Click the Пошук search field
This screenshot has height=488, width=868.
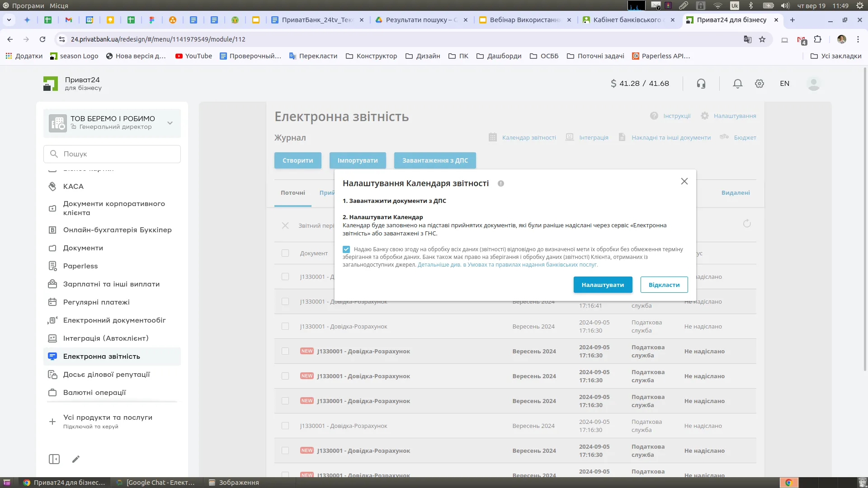click(118, 154)
